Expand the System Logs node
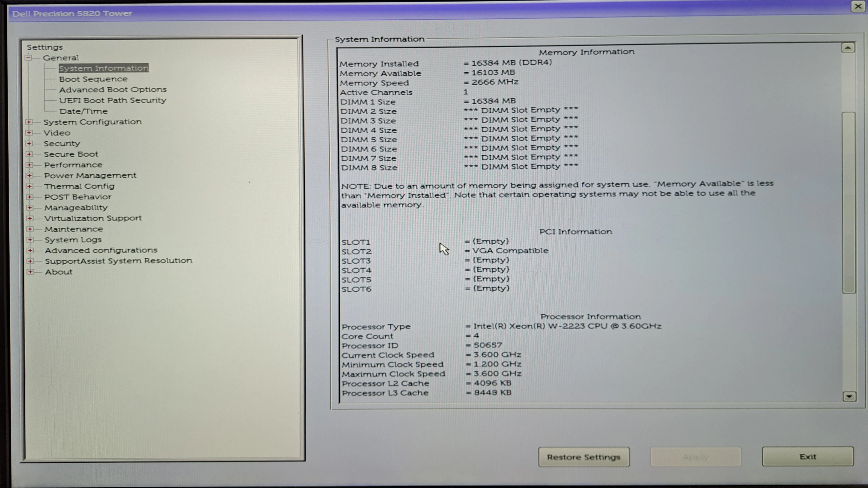The image size is (868, 488). 30,240
